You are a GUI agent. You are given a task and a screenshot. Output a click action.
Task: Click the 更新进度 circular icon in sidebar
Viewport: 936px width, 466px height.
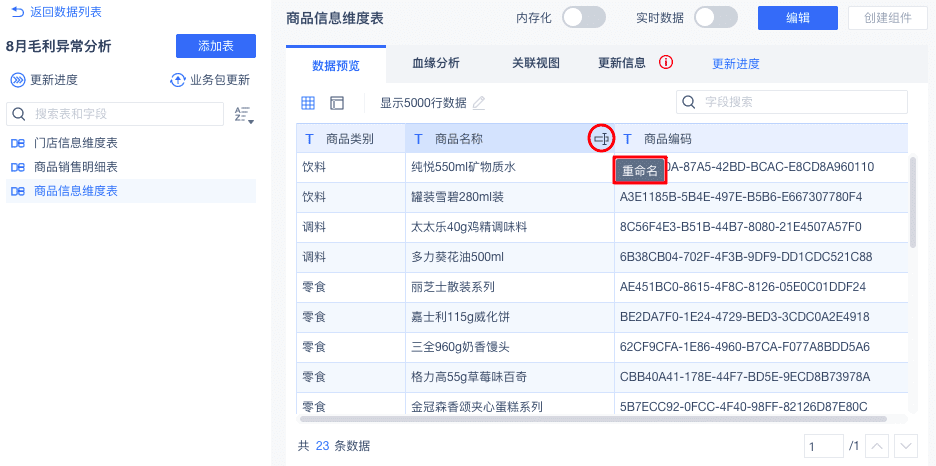(x=19, y=81)
